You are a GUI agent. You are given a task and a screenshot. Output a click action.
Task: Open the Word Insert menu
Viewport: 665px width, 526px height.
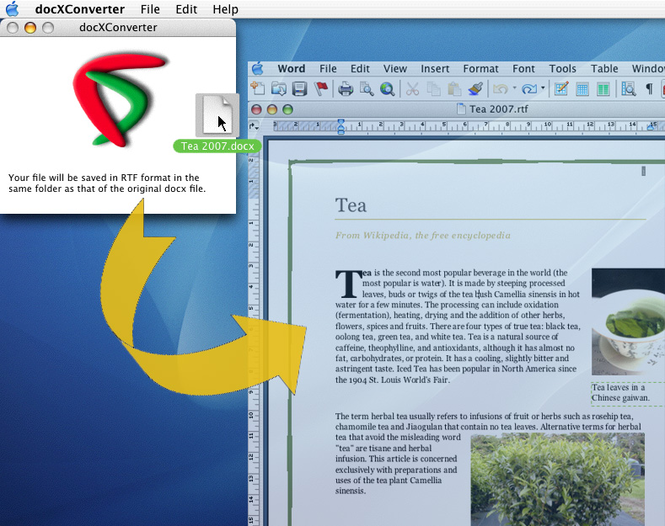tap(435, 68)
